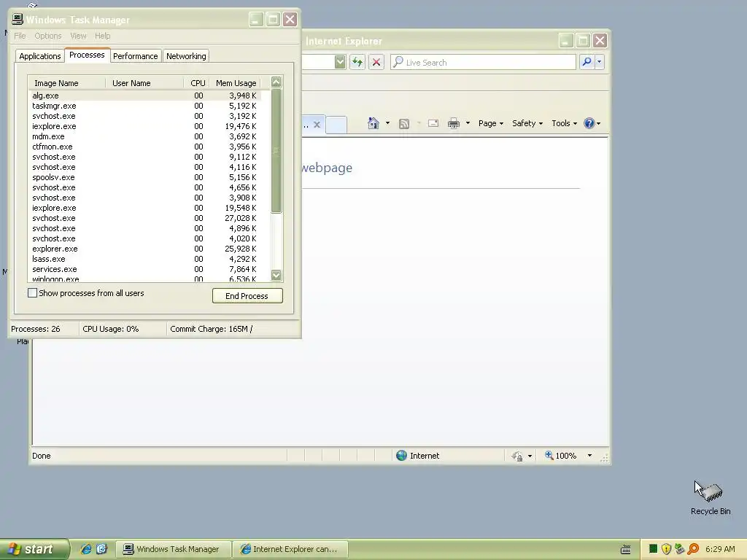747x560 pixels.
Task: Click the Internet Explorer refresh icon
Action: [357, 62]
